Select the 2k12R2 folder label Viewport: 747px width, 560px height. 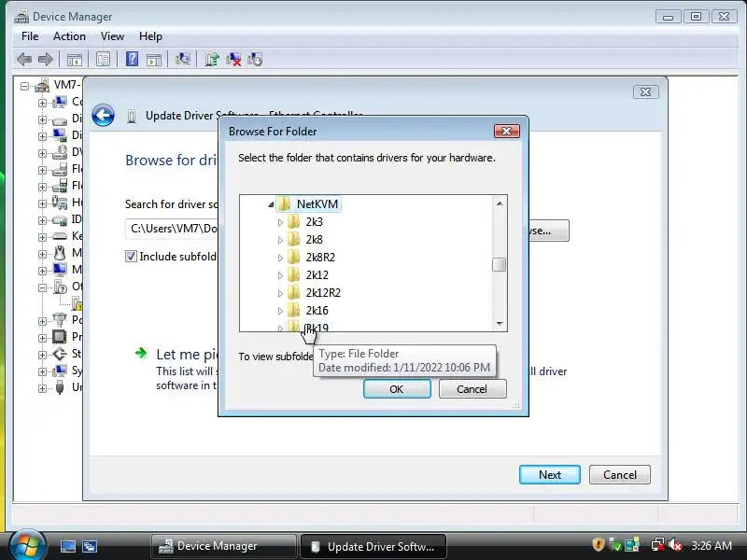323,292
